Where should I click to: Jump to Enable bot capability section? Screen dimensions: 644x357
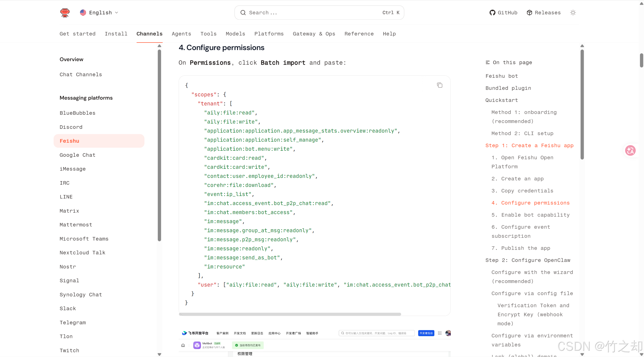click(x=530, y=215)
